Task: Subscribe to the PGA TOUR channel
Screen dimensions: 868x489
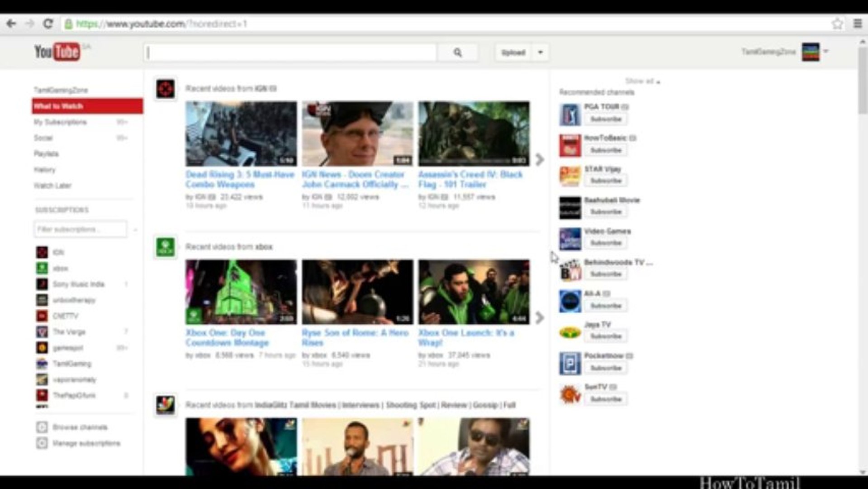Action: click(606, 119)
